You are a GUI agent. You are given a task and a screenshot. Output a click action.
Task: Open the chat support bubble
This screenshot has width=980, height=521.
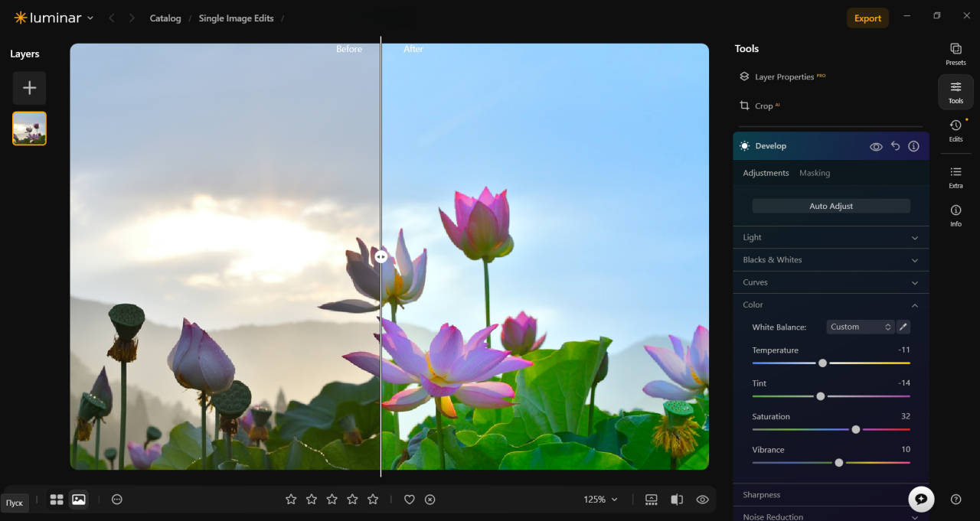tap(921, 499)
